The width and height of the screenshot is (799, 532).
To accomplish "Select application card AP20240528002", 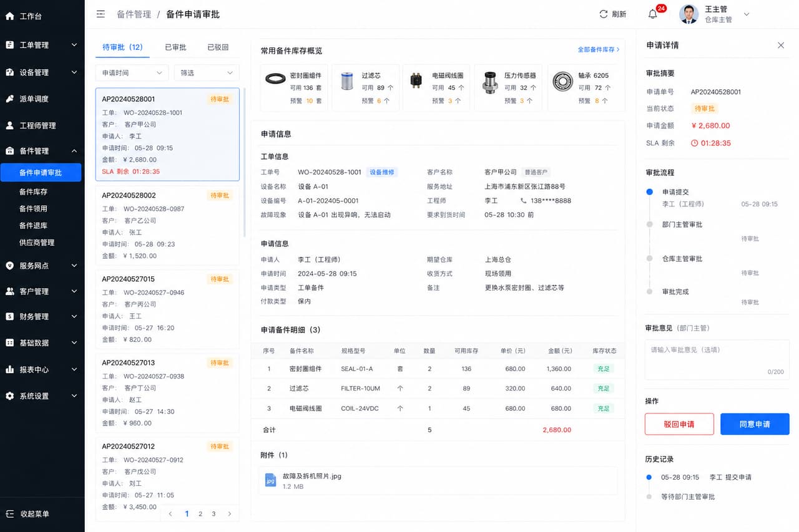I will 167,225.
